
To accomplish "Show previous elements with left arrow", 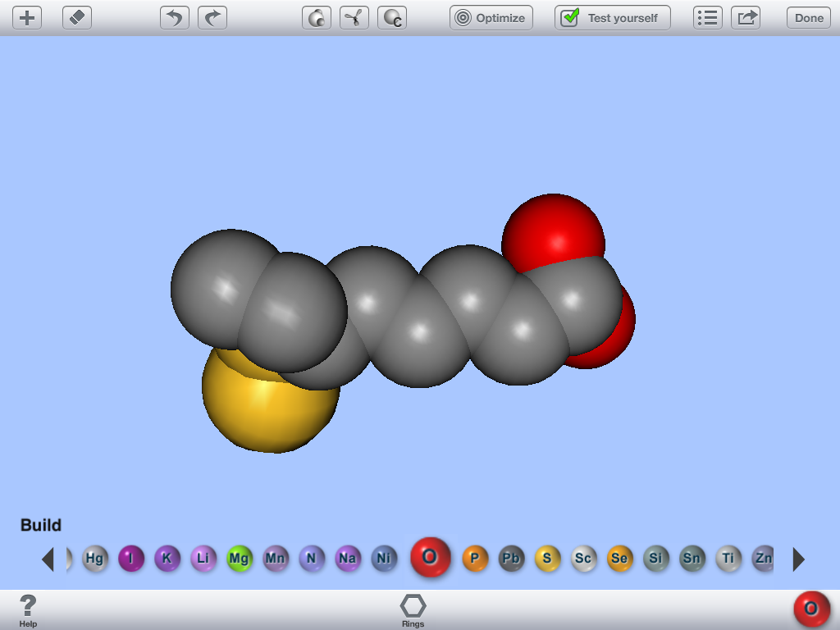I will tap(48, 559).
